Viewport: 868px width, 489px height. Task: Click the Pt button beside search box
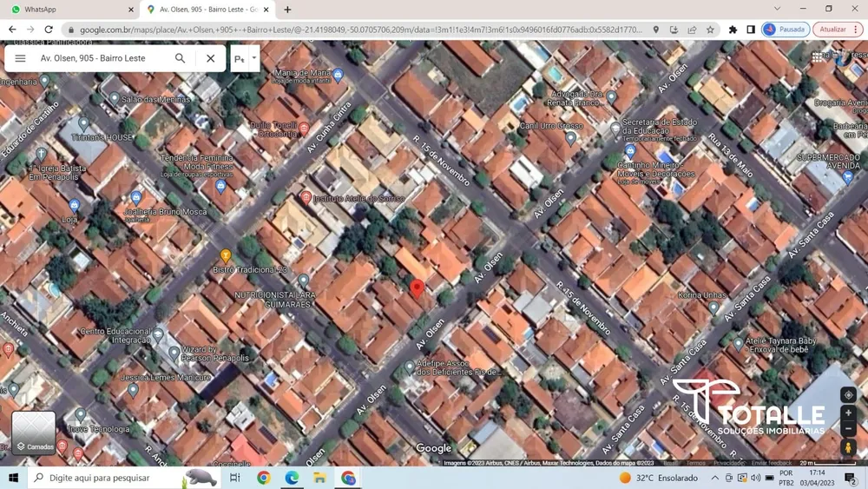pos(240,59)
